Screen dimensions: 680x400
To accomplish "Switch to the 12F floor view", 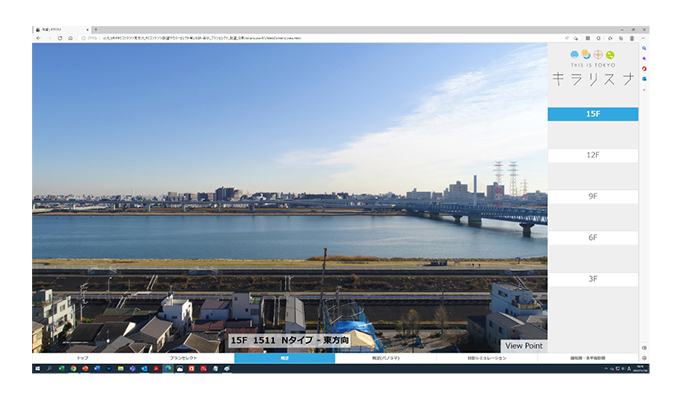I will 592,155.
